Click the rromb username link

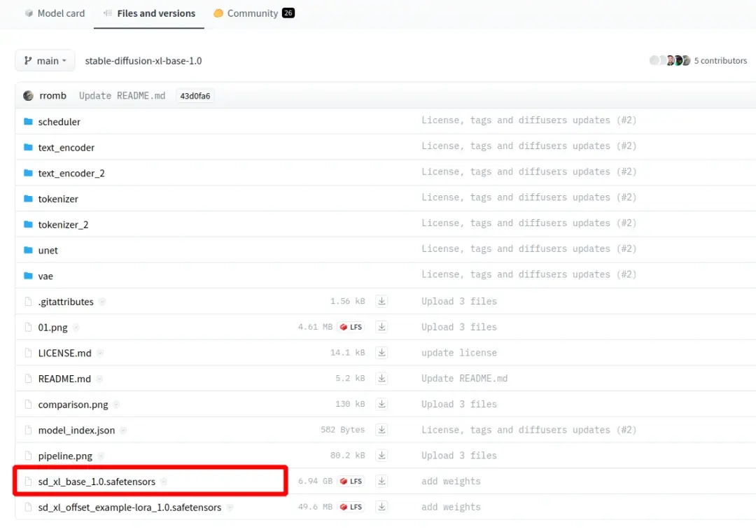tap(52, 95)
